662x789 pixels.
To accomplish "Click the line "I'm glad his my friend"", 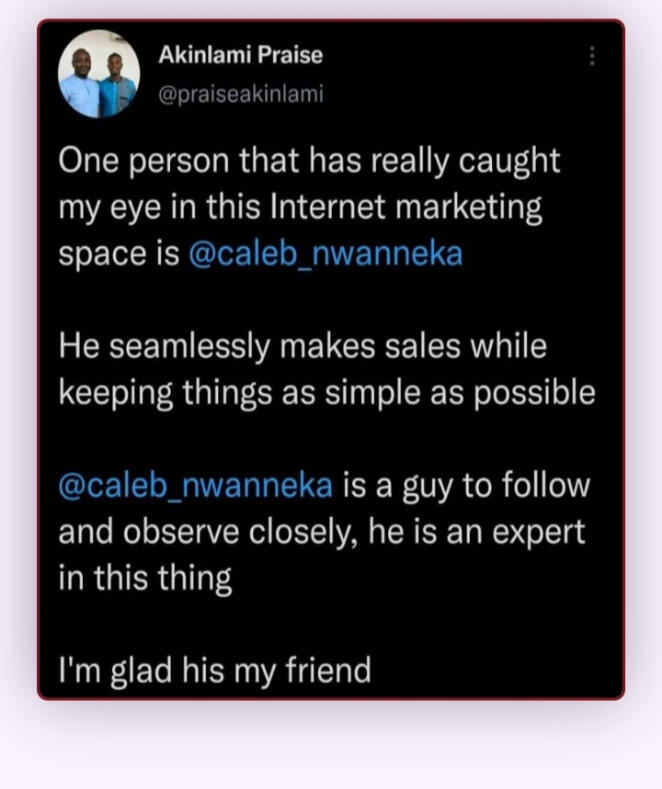I will click(214, 669).
